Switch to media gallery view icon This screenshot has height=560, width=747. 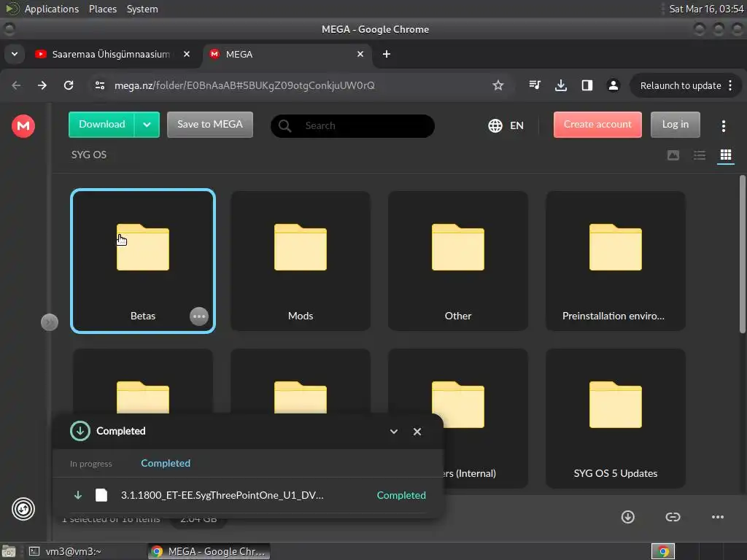pyautogui.click(x=673, y=155)
